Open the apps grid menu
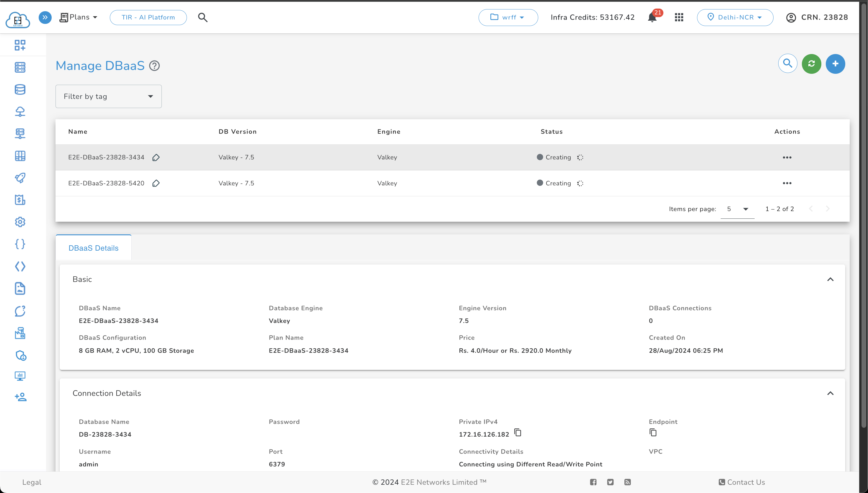This screenshot has width=868, height=493. (679, 17)
